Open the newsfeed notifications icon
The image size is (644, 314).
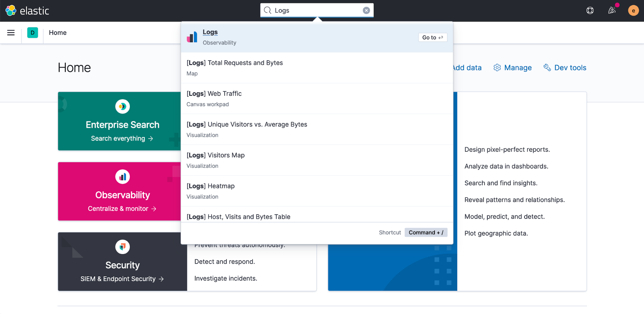point(612,10)
